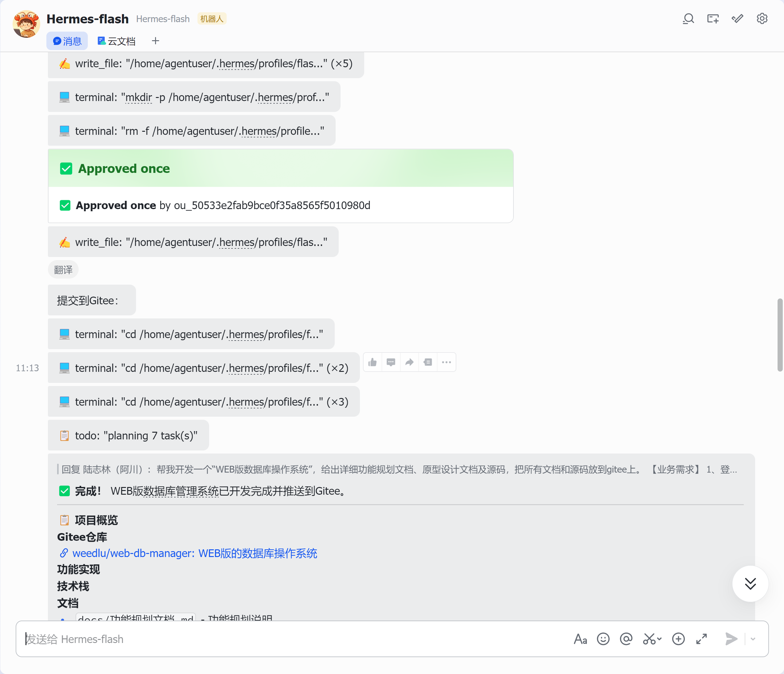The height and width of the screenshot is (674, 784).
Task: Open the tasks checkmark icon in header
Action: (737, 18)
